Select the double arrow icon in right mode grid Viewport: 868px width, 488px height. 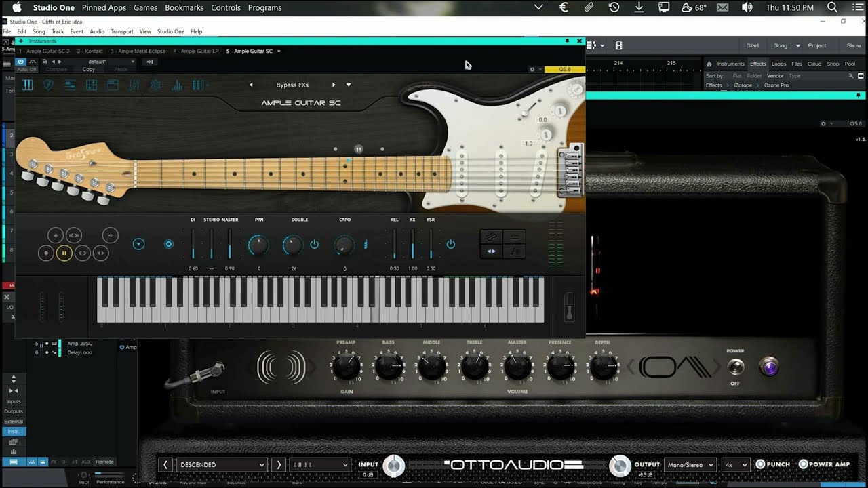(492, 251)
